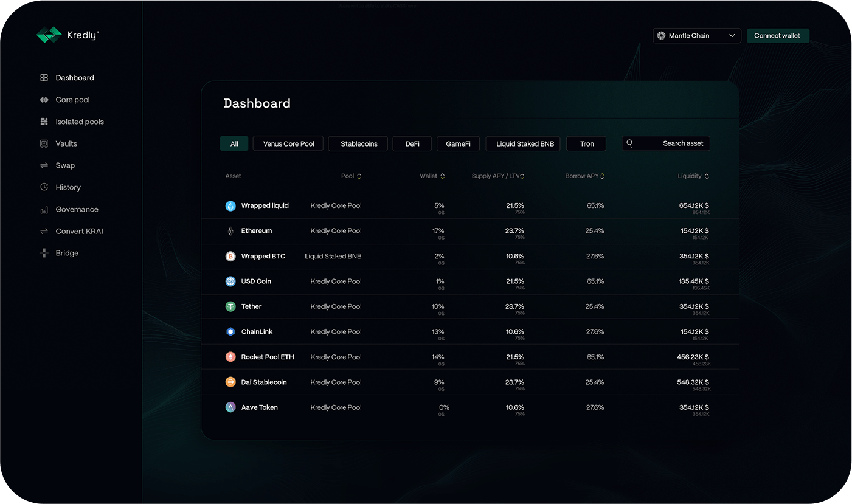
Task: Select the Venus Core Pool filter
Action: tap(289, 144)
